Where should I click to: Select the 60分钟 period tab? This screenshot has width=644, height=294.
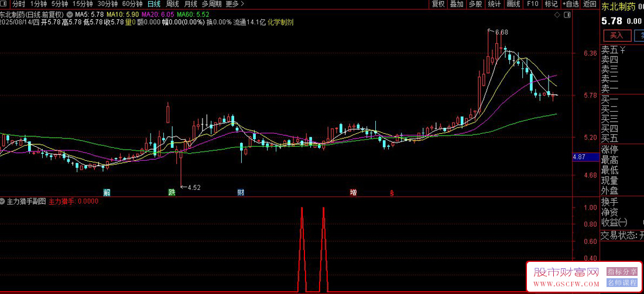[133, 4]
